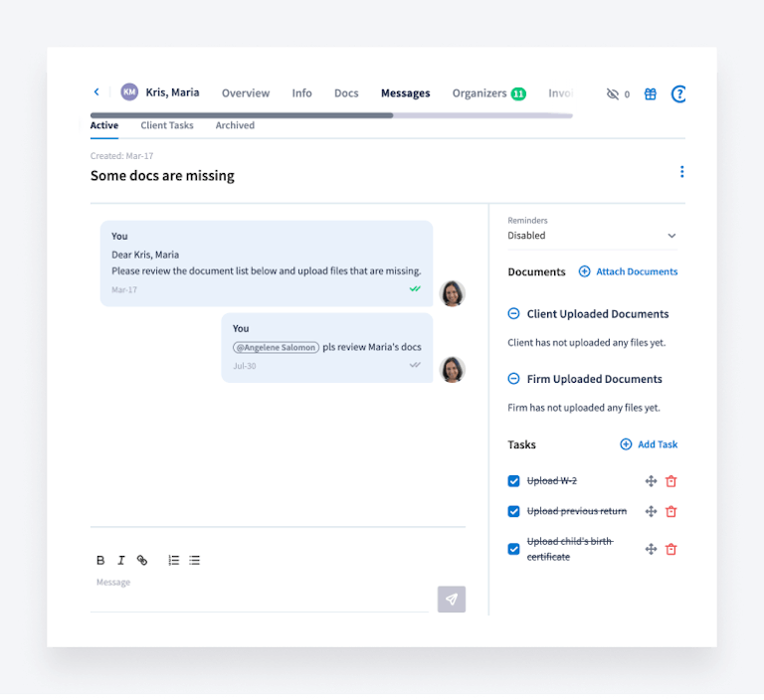Viewport: 764px width, 700px height.
Task: Delete the Upload W-2 task
Action: 670,481
